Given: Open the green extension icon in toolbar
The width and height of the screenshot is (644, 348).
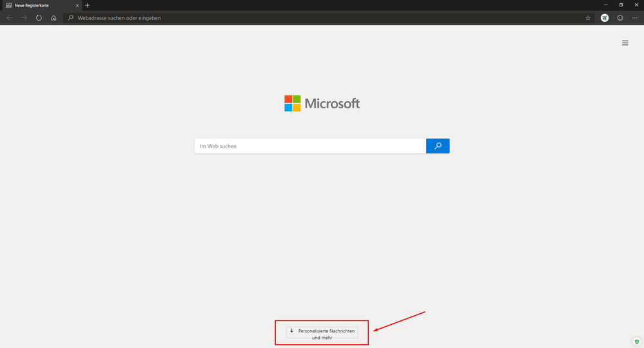Looking at the screenshot, I should coord(605,18).
